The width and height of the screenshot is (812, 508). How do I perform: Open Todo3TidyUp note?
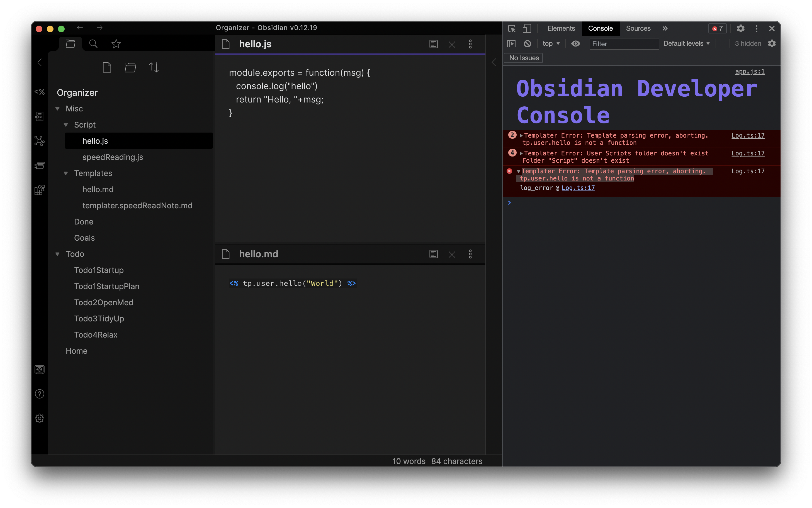point(99,319)
